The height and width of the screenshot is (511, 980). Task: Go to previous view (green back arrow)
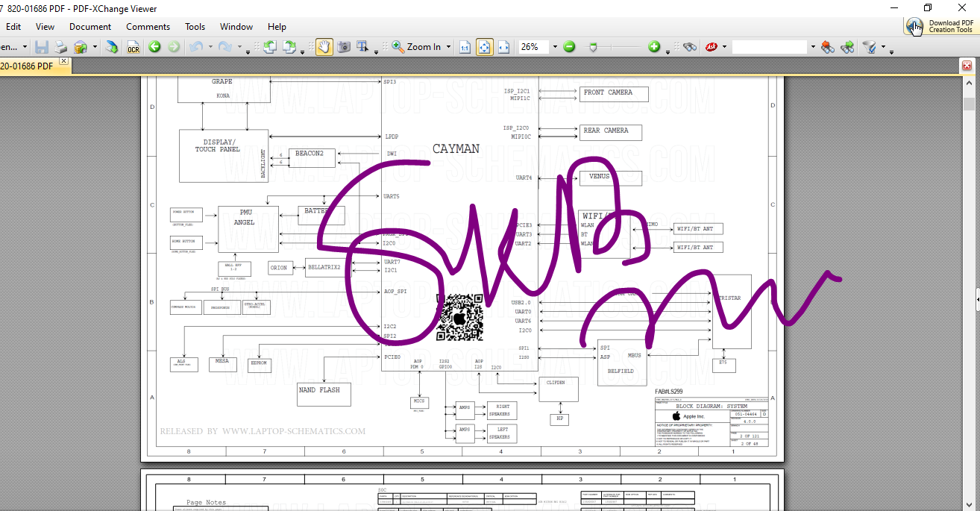pos(154,47)
